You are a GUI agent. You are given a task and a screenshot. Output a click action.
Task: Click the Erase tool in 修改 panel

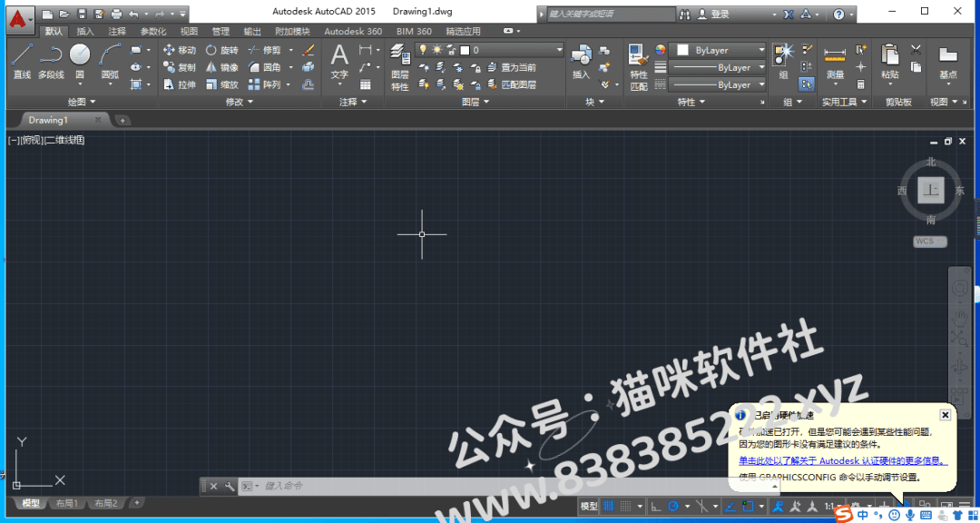(309, 50)
